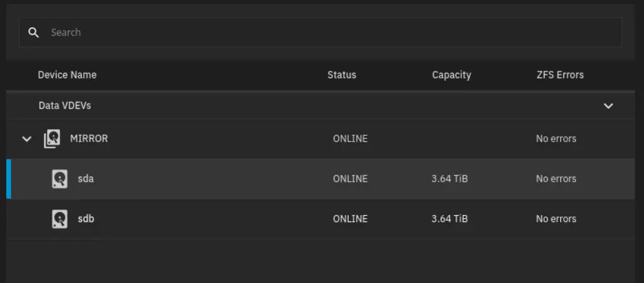This screenshot has width=644, height=283.
Task: Click the search magnifier icon
Action: point(33,33)
